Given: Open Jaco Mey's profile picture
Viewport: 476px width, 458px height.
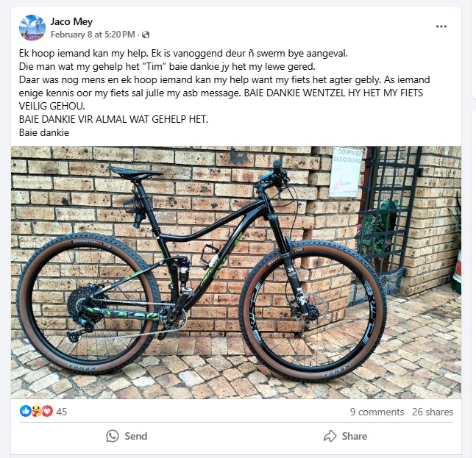Looking at the screenshot, I should pos(32,28).
